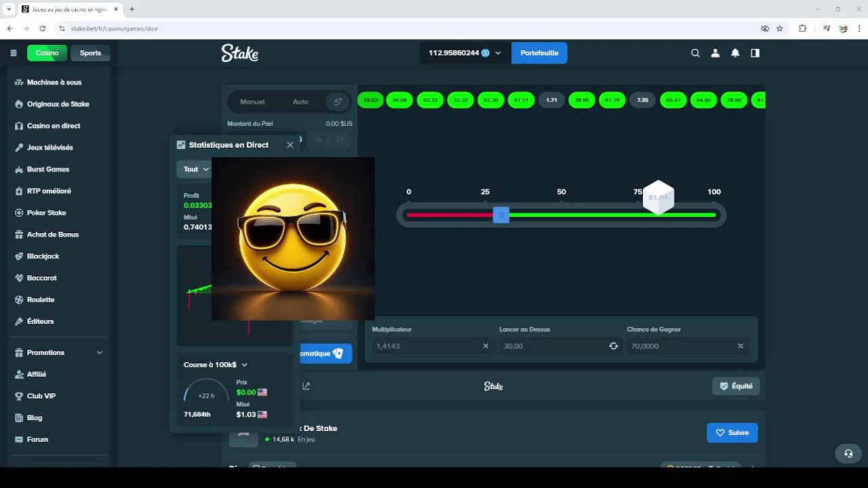Viewport: 868px width, 488px height.
Task: Click the green portion of dice slider
Action: pyautogui.click(x=612, y=215)
